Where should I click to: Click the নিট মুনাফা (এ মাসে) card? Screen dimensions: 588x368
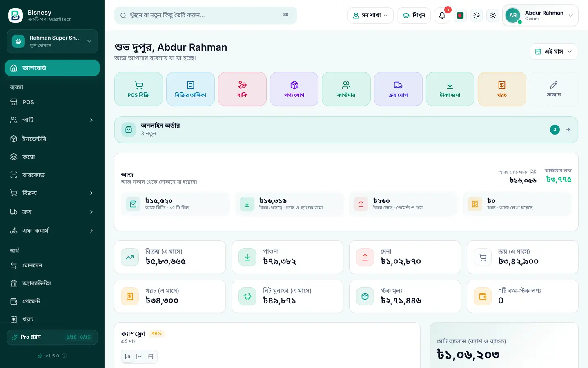coord(287,296)
